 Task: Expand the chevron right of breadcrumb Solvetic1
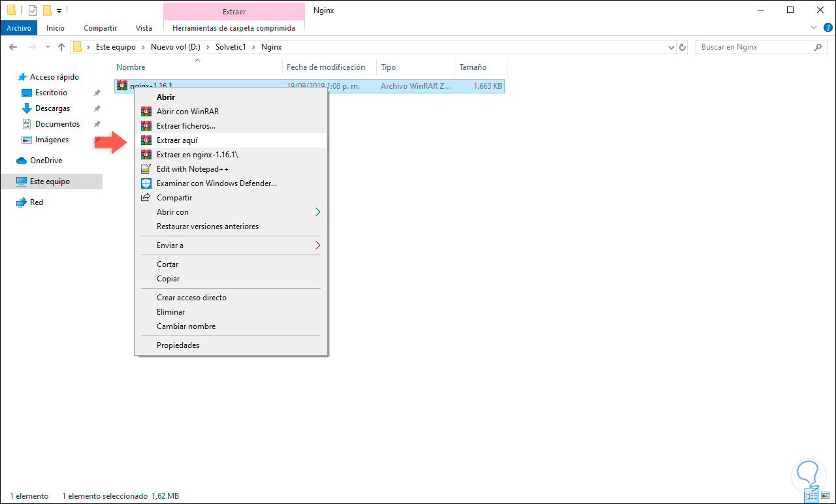pyautogui.click(x=255, y=47)
